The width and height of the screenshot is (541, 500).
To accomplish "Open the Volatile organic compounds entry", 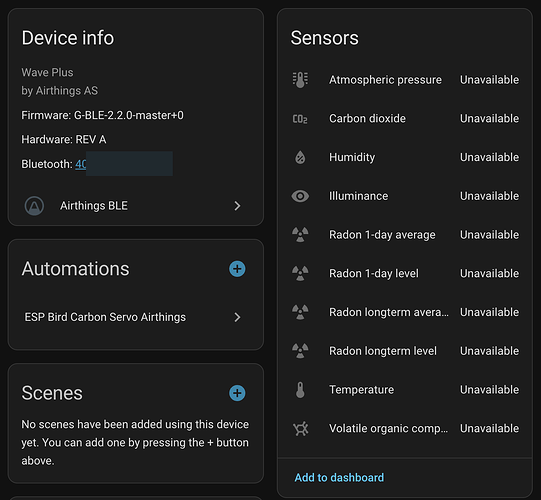I will click(405, 429).
